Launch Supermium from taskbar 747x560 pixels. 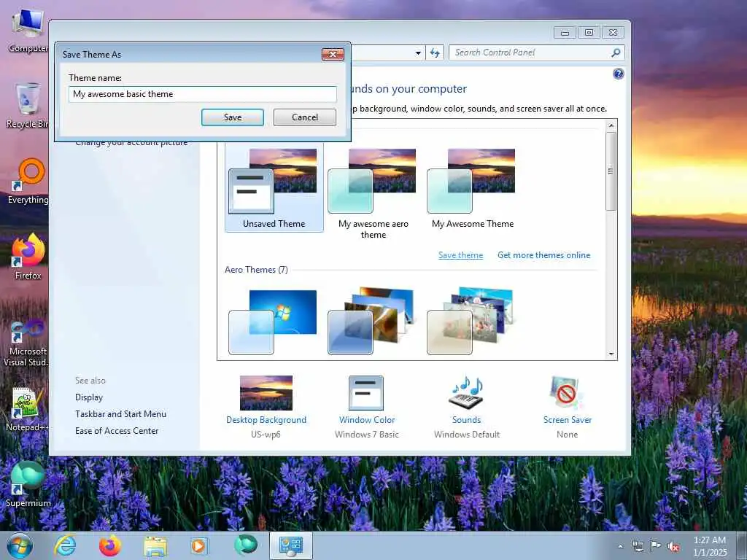246,545
